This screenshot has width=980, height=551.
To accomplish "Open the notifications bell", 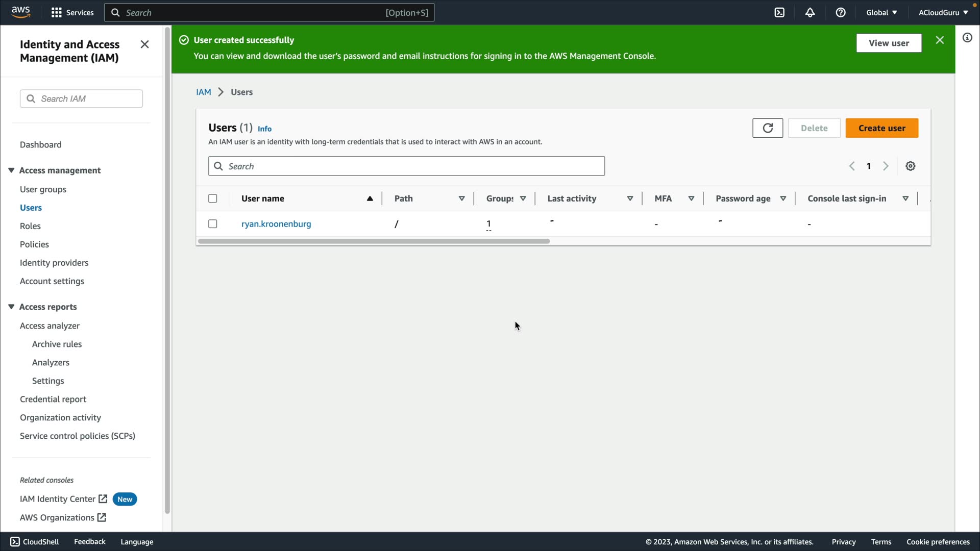I will point(810,13).
